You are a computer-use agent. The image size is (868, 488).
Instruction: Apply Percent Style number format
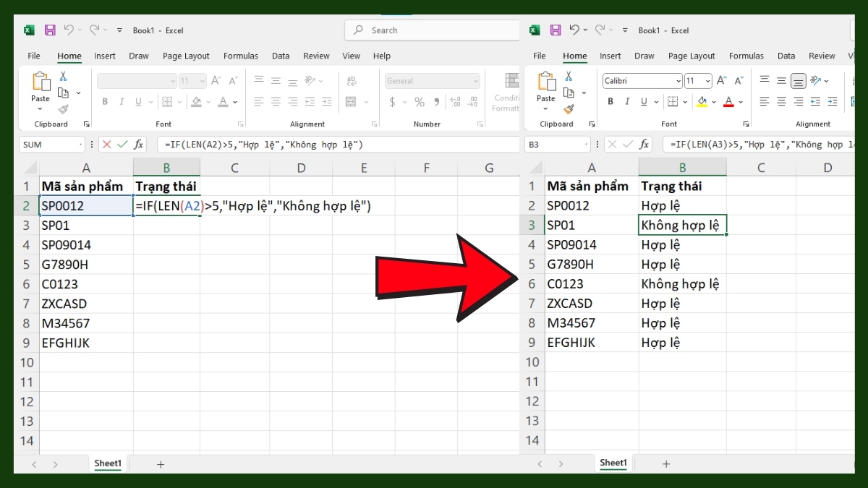point(419,102)
